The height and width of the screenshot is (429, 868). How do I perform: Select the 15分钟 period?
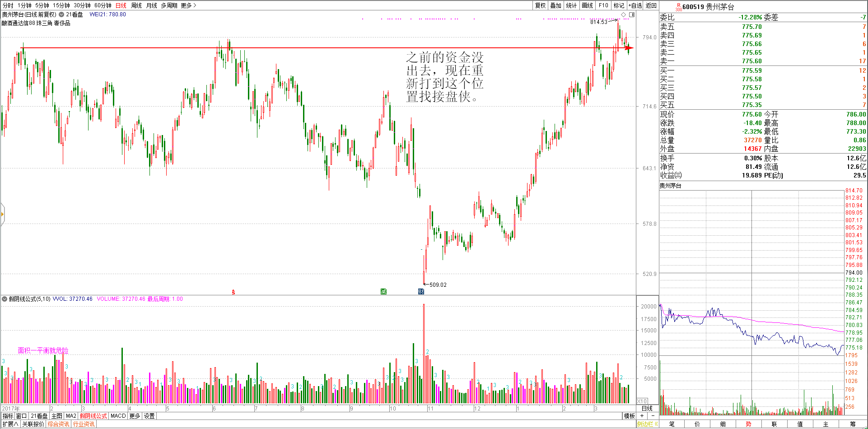(x=61, y=5)
